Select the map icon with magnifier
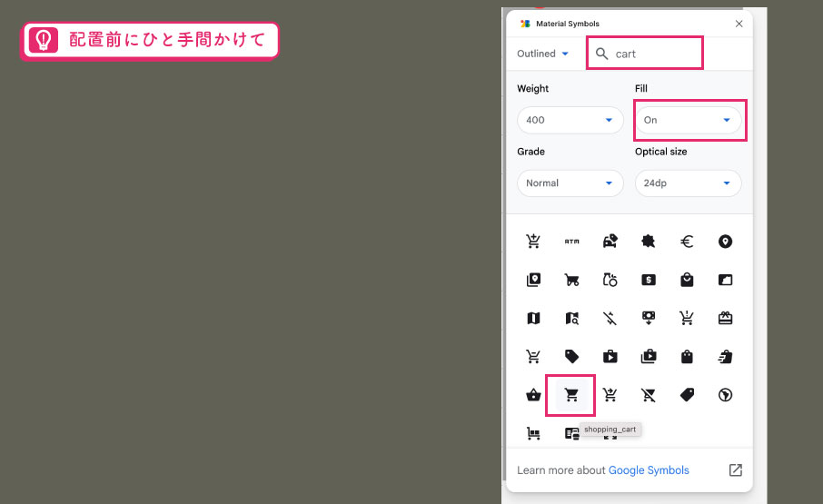This screenshot has width=823, height=504. [571, 318]
